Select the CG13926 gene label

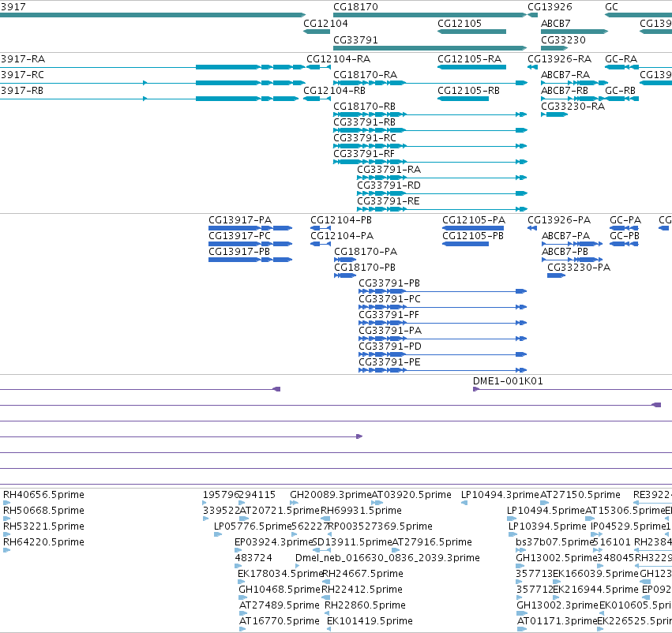pos(550,7)
